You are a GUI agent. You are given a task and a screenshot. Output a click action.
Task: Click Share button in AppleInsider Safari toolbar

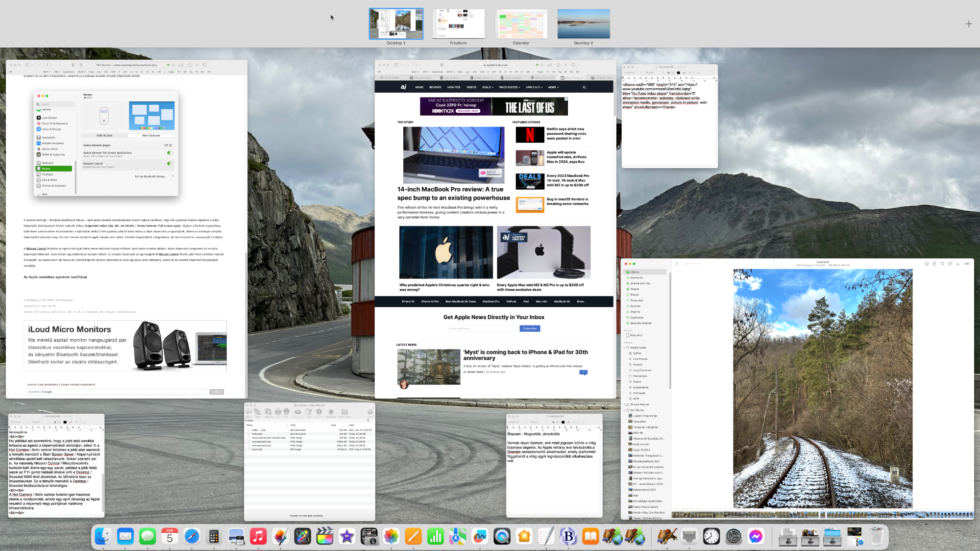[x=558, y=65]
